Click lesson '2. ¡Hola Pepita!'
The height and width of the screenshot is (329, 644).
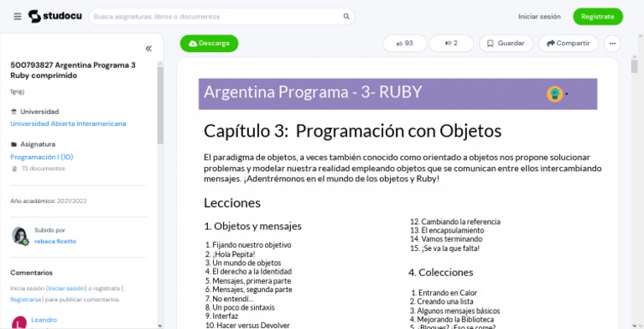[x=230, y=254]
